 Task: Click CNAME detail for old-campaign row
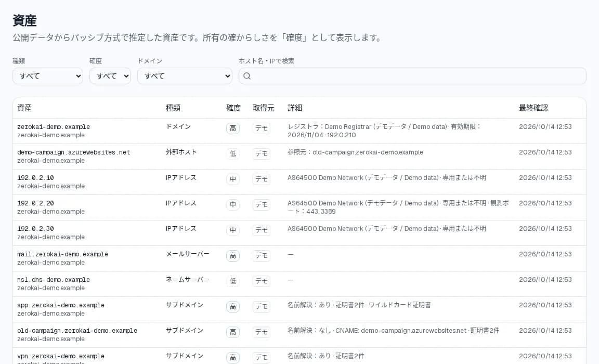tap(393, 331)
